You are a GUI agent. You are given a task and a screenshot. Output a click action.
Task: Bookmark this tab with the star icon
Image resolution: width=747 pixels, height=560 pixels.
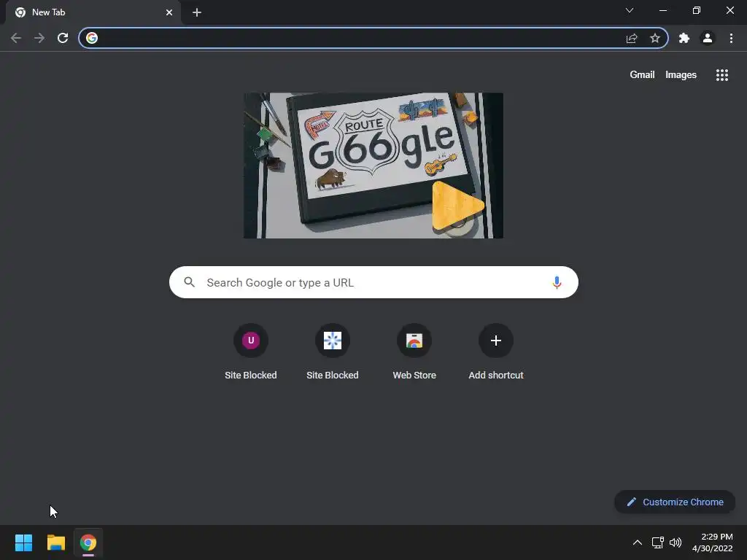click(x=655, y=38)
